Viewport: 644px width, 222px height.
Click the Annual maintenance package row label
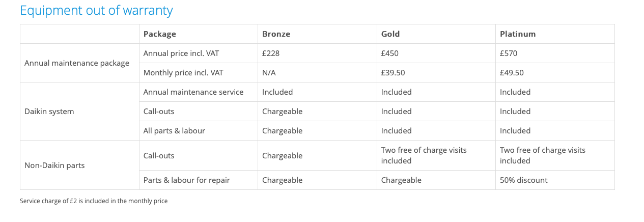click(x=77, y=63)
